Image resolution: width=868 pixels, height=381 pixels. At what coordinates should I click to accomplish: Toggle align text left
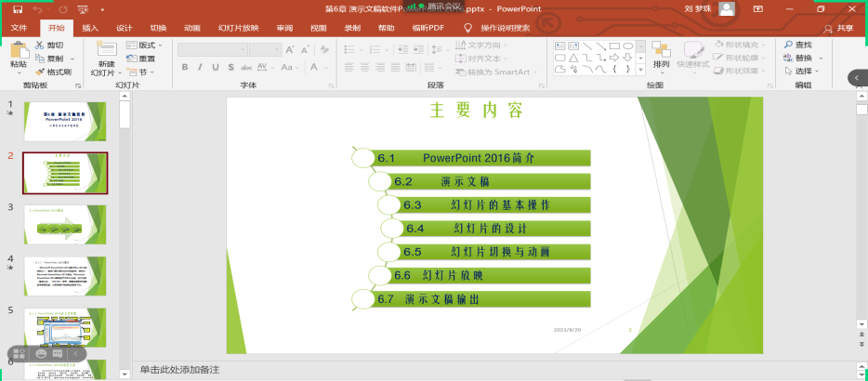click(349, 67)
